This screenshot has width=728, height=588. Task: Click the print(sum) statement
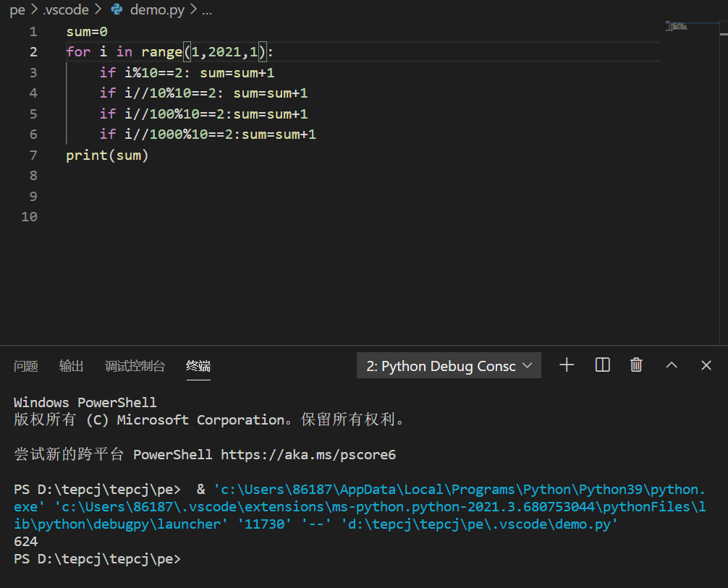[x=107, y=155]
